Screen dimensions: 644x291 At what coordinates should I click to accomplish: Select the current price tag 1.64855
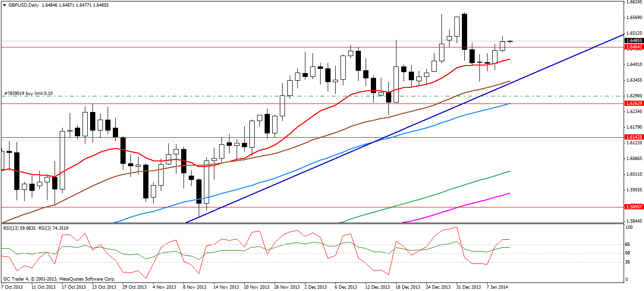pos(634,41)
